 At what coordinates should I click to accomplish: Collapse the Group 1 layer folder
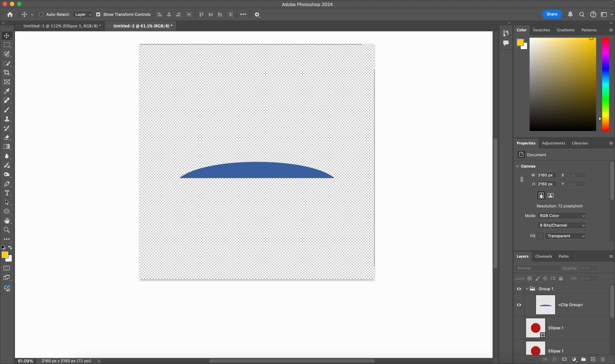pyautogui.click(x=527, y=289)
